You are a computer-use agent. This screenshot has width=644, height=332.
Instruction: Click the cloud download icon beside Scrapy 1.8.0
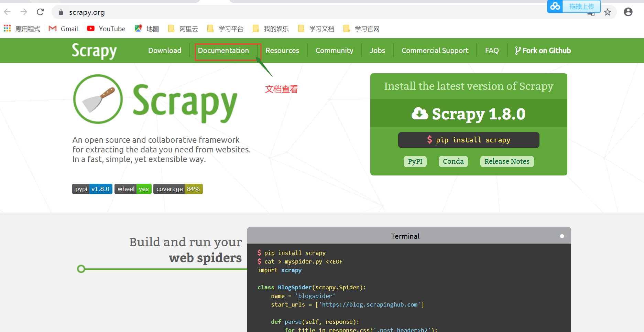pyautogui.click(x=420, y=113)
